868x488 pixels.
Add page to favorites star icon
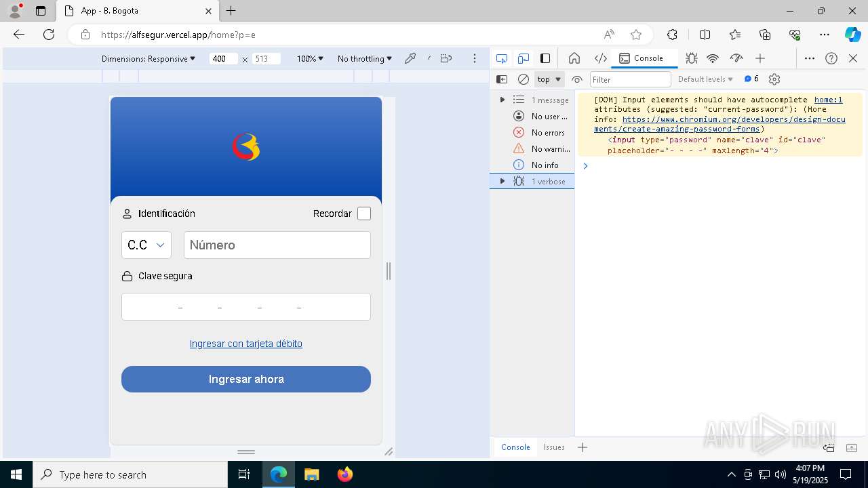pos(635,35)
